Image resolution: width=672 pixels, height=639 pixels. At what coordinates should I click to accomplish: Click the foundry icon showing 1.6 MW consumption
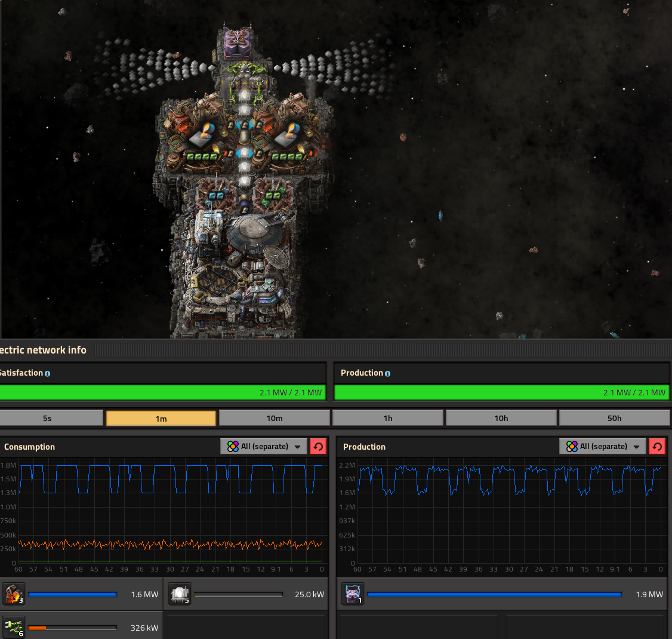pos(14,594)
